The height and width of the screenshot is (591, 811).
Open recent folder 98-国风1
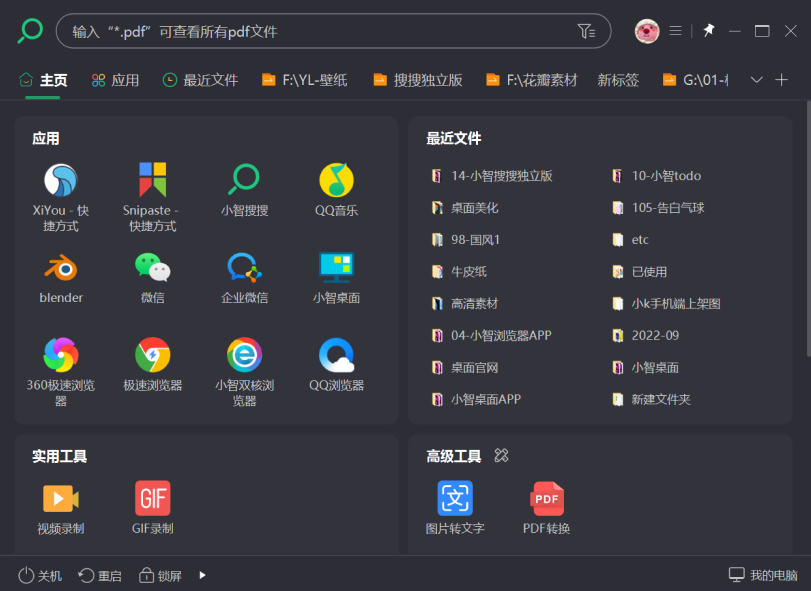pyautogui.click(x=465, y=240)
